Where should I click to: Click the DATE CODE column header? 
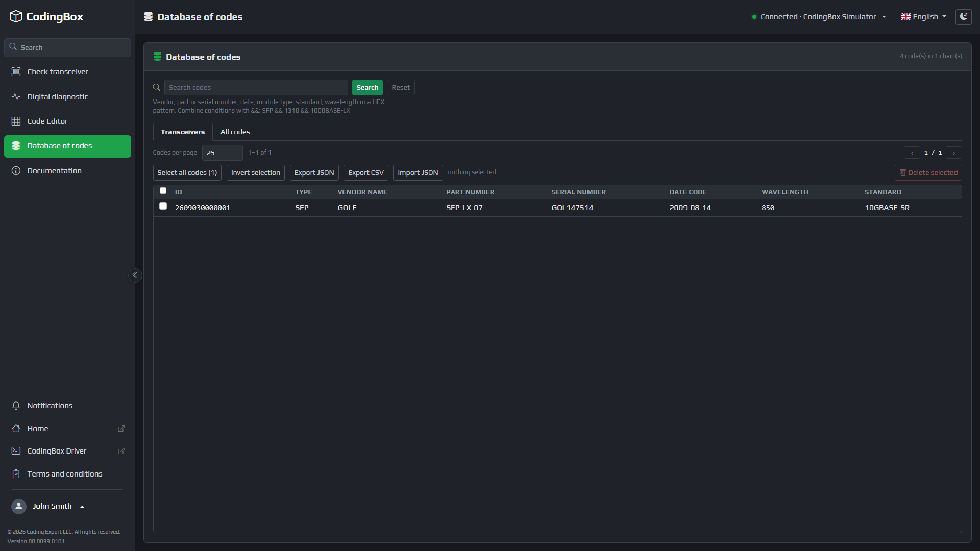pyautogui.click(x=688, y=192)
